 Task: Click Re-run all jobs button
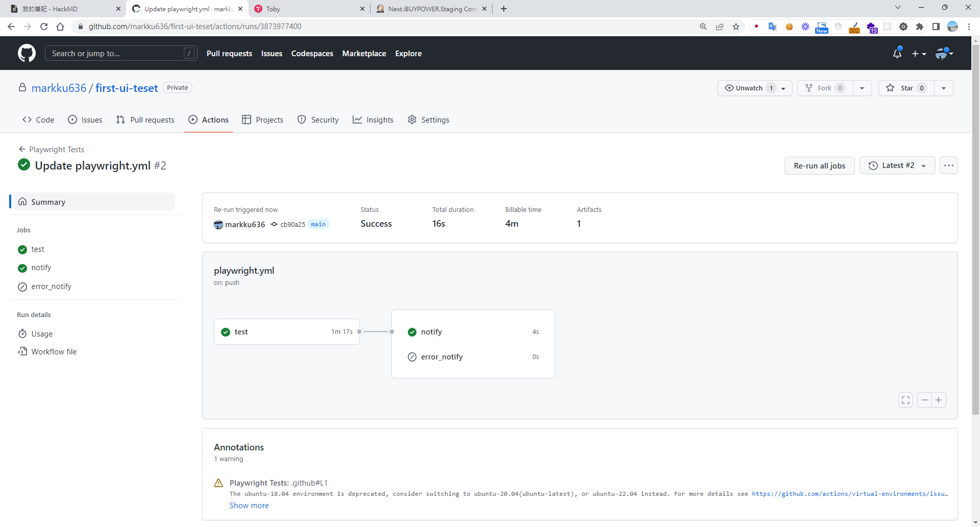tap(819, 165)
